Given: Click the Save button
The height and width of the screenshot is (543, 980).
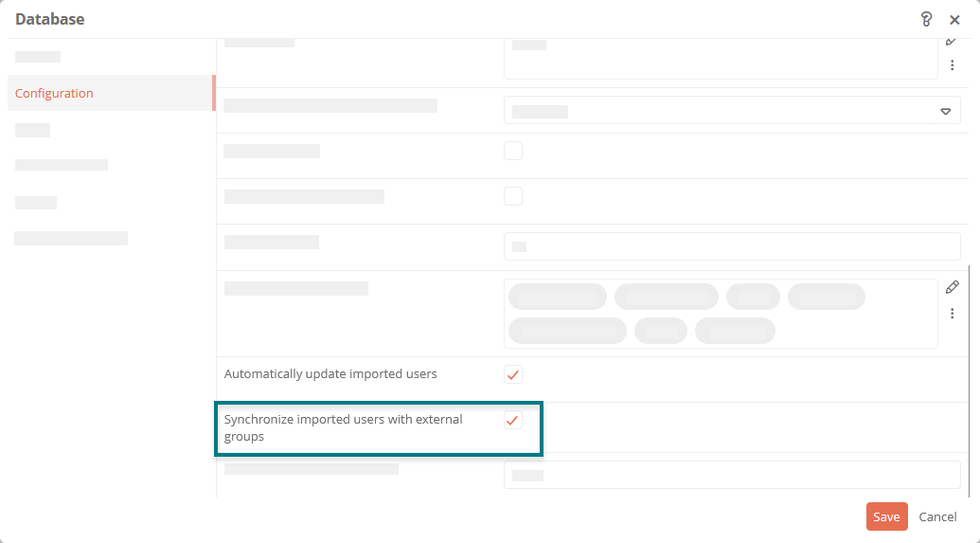Looking at the screenshot, I should (x=887, y=516).
